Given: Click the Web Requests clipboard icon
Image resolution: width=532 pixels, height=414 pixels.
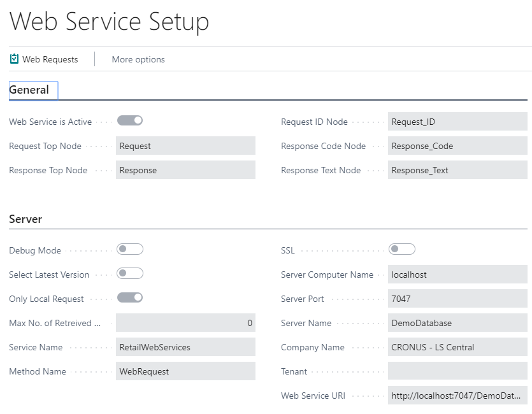Looking at the screenshot, I should [14, 59].
